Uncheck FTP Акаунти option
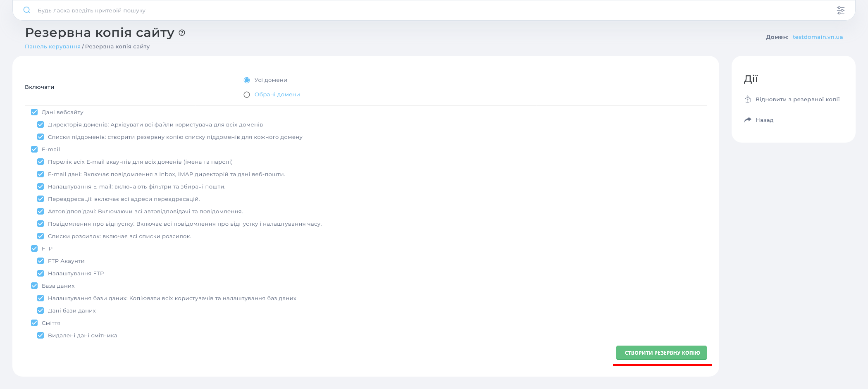The height and width of the screenshot is (389, 868). pos(41,261)
